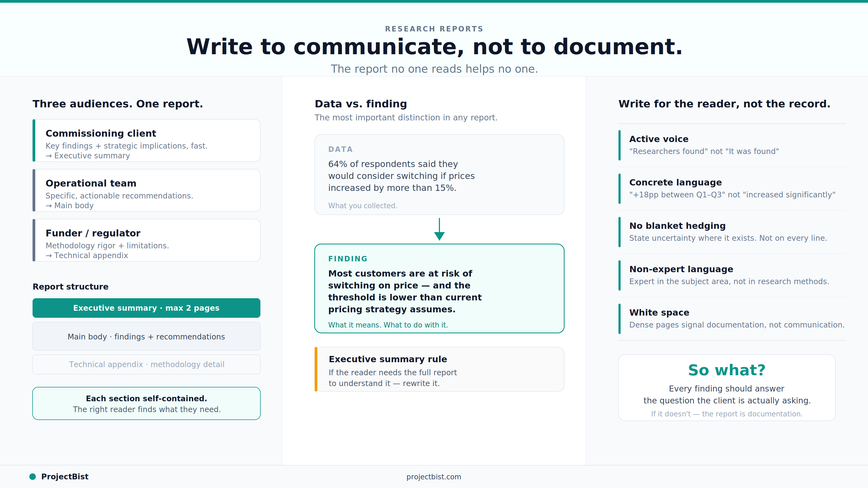Toggle the Executive summary max 2 pages bar
This screenshot has height=488, width=868.
[146, 308]
